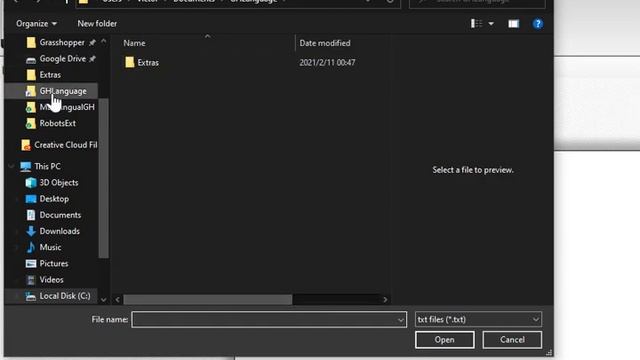Select This PC in navigation pane
640x360 pixels.
[x=47, y=167]
